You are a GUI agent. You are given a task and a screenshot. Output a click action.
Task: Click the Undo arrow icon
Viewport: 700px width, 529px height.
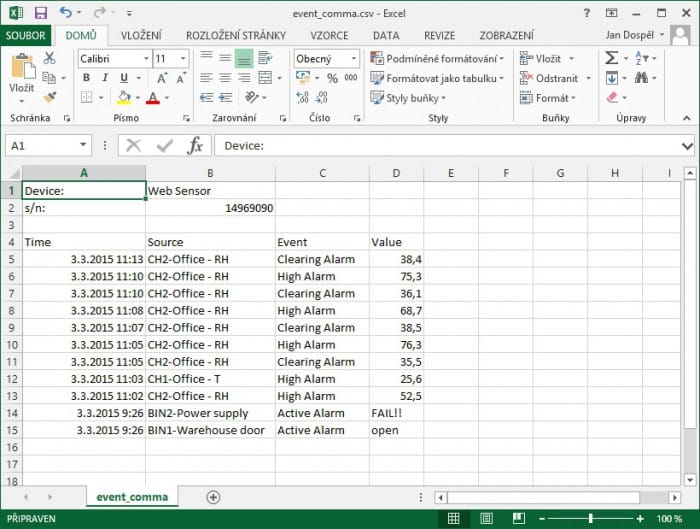pyautogui.click(x=65, y=13)
